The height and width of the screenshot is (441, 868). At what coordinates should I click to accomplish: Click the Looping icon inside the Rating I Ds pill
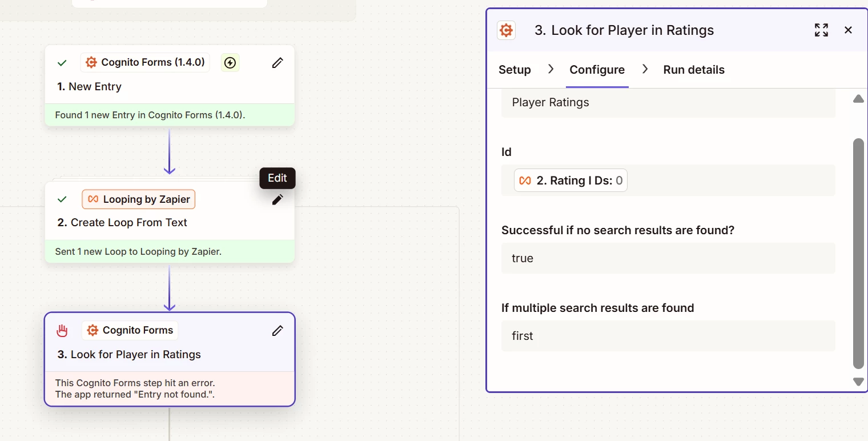[525, 181]
